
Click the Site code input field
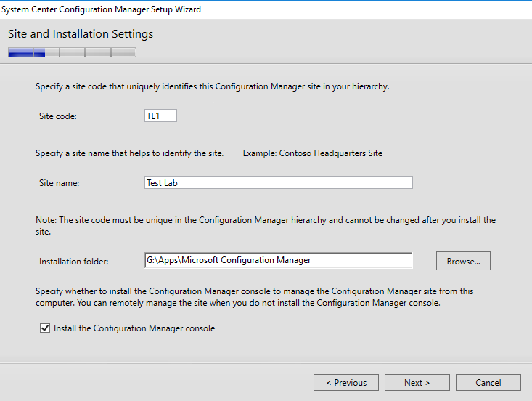click(160, 116)
